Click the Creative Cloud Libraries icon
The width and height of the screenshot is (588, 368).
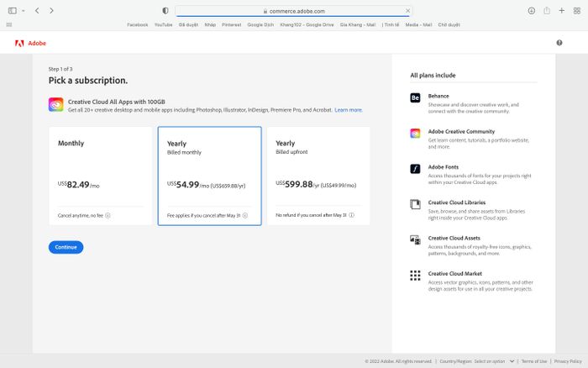pos(415,204)
